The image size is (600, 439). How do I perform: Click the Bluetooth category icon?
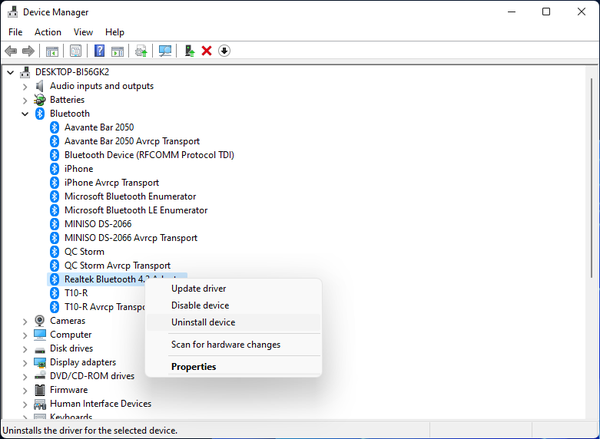click(39, 113)
